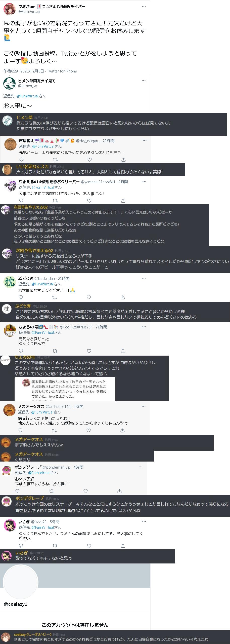The width and height of the screenshot is (230, 644).
Task: Open ぶどう弾's green avatar
Action: point(10,283)
